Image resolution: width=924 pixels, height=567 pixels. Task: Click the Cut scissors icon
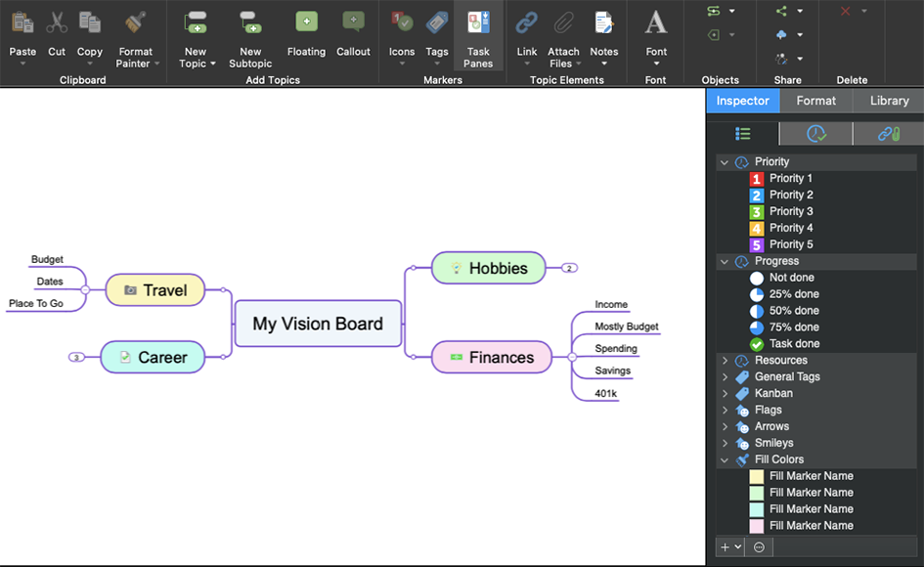click(x=57, y=22)
